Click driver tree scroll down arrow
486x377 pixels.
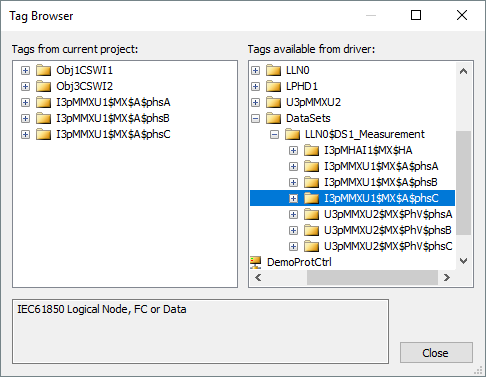[x=463, y=261]
